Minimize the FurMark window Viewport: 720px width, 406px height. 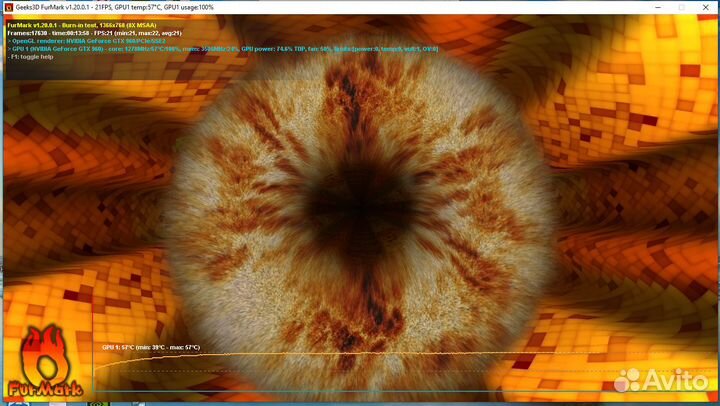(x=658, y=7)
